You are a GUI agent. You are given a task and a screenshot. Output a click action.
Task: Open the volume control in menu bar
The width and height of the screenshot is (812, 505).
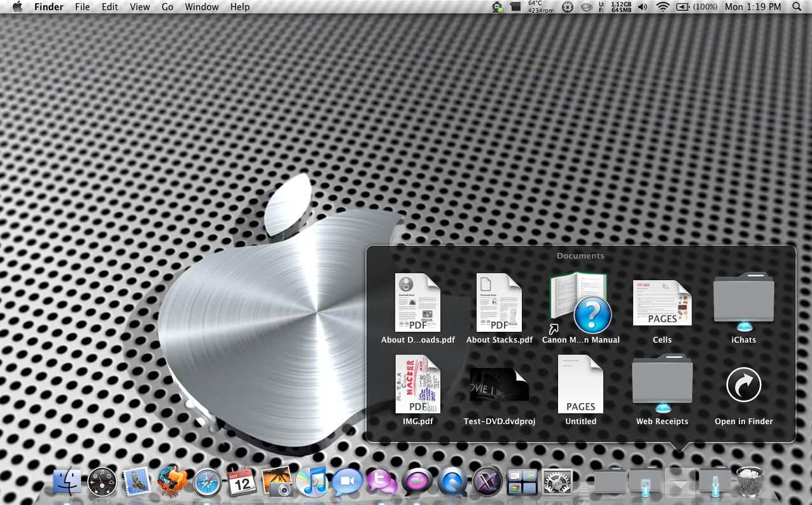click(x=643, y=7)
